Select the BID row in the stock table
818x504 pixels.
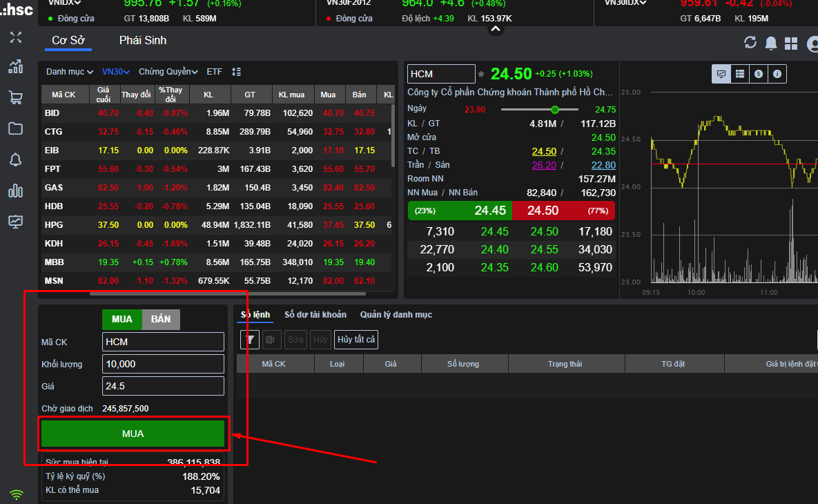pyautogui.click(x=217, y=113)
